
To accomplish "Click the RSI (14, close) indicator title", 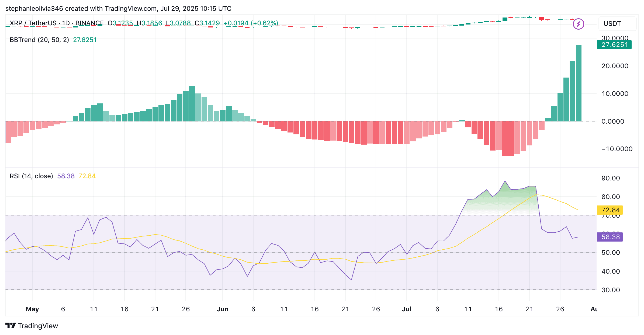I will coord(31,176).
